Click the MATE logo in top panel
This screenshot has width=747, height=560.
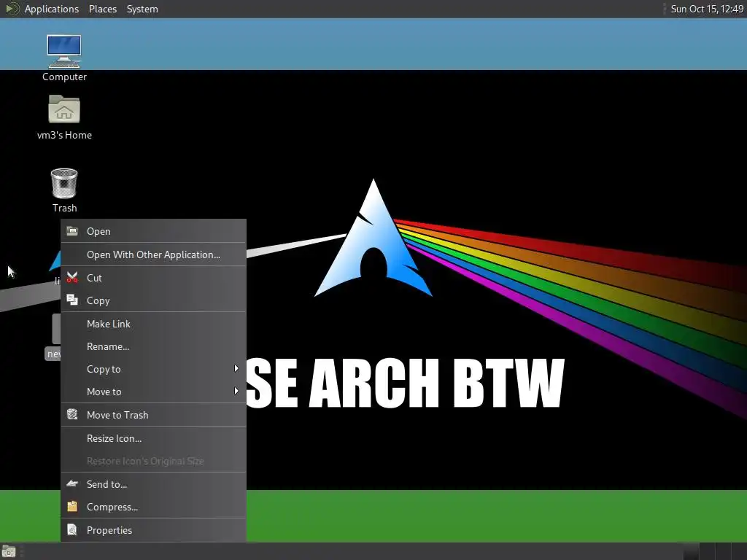click(12, 9)
